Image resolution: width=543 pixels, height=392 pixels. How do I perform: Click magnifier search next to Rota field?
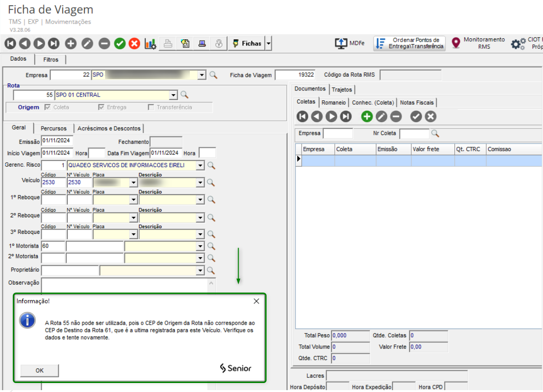pos(184,95)
